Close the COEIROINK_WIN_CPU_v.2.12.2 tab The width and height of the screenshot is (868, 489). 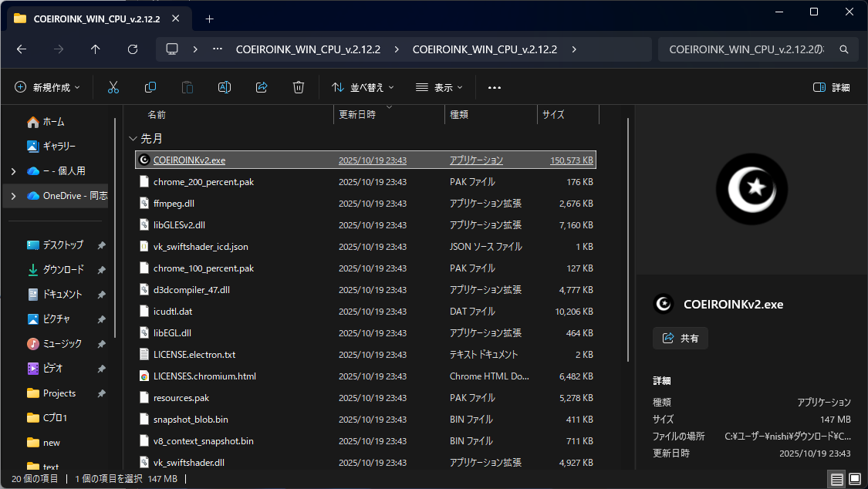[x=175, y=19]
